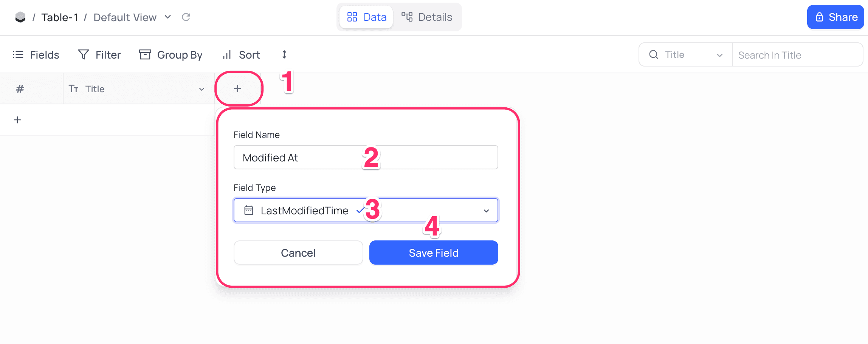The width and height of the screenshot is (868, 344).
Task: Expand the search field selector chevron
Action: (719, 55)
